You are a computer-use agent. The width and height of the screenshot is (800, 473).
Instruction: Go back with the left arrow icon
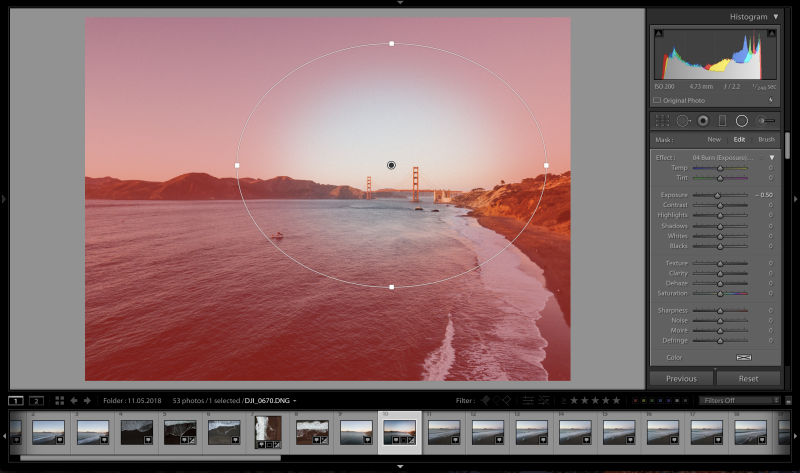coord(74,401)
